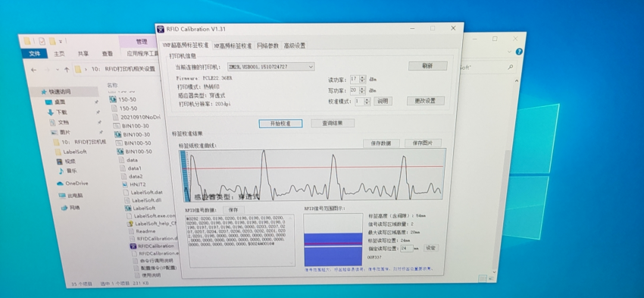644x298 pixels.
Task: Click the Explorer back arrow
Action: pos(33,70)
